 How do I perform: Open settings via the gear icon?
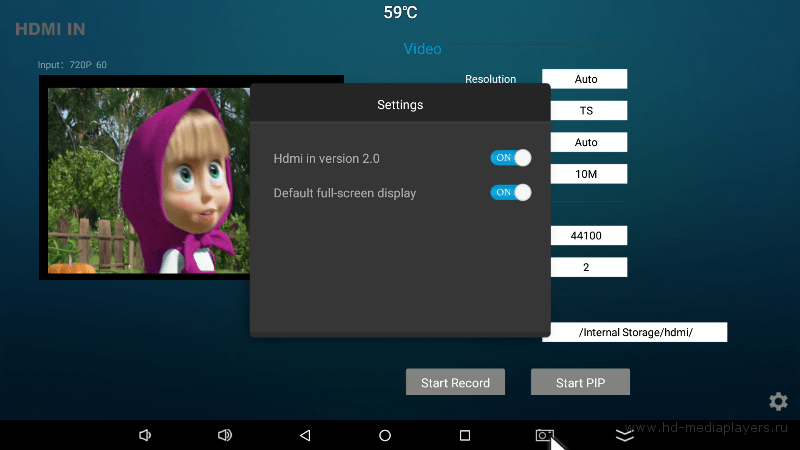(x=778, y=402)
